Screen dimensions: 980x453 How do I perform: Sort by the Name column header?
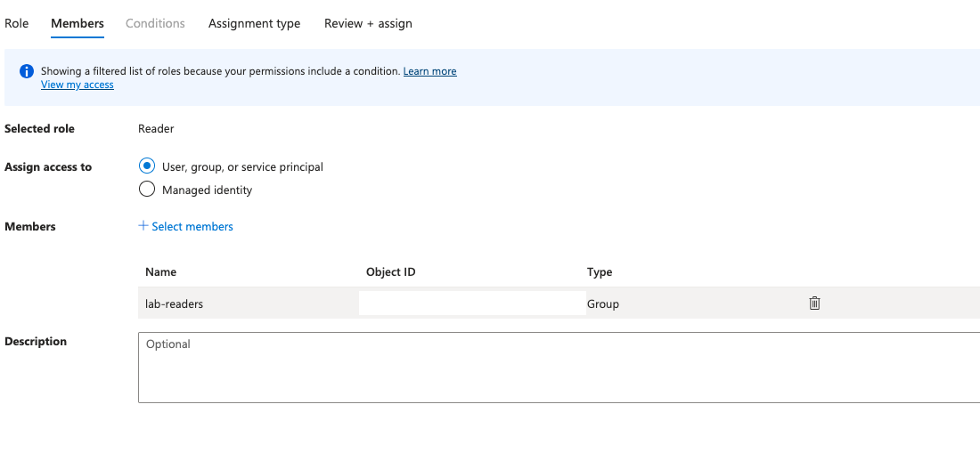tap(160, 272)
